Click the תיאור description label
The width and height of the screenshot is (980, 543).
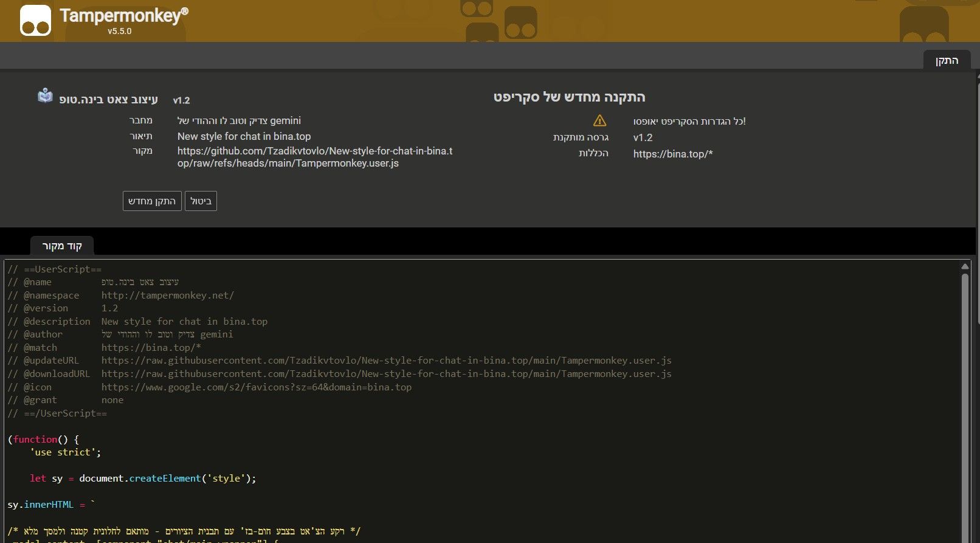141,136
